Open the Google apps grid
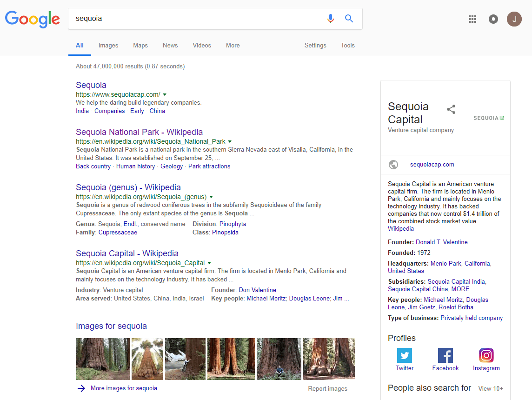This screenshot has height=400, width=532. coord(472,19)
